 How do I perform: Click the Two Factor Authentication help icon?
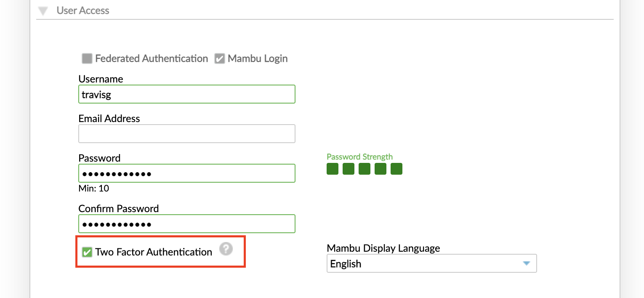coord(226,249)
